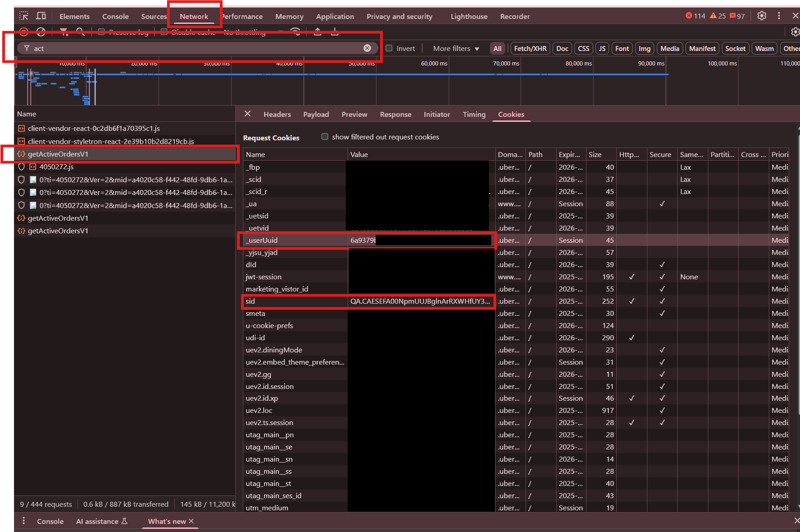Open network search magnifier
The image size is (800, 532).
(x=80, y=32)
